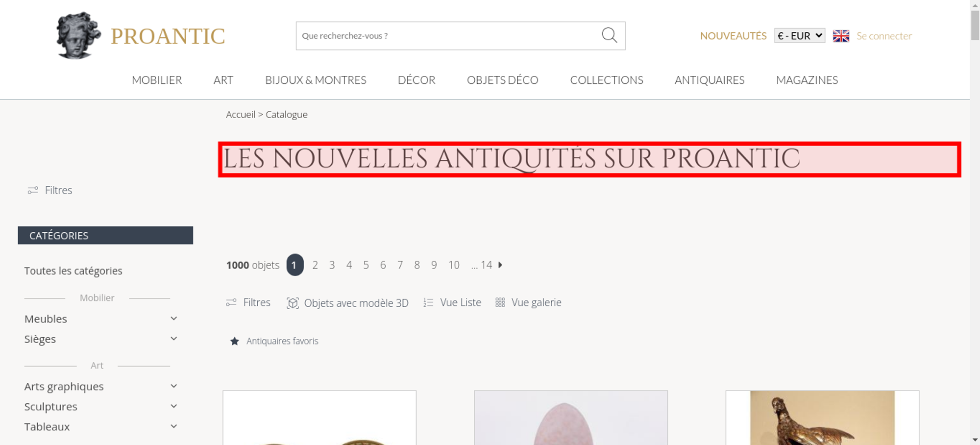Go to next page arrow in pagination

coord(500,265)
